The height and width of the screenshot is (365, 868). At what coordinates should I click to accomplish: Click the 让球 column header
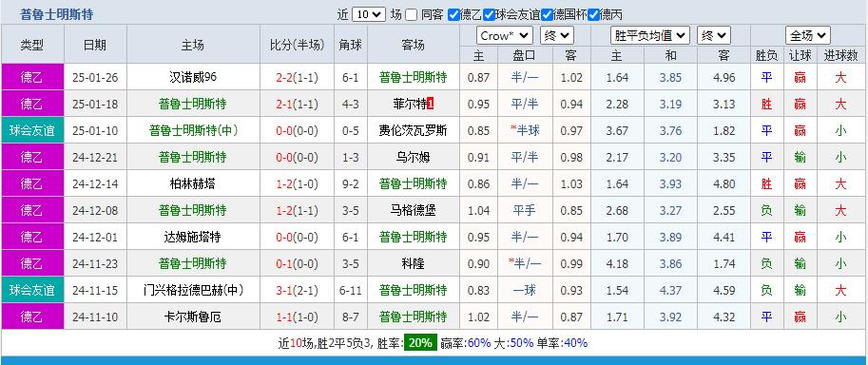click(x=800, y=55)
